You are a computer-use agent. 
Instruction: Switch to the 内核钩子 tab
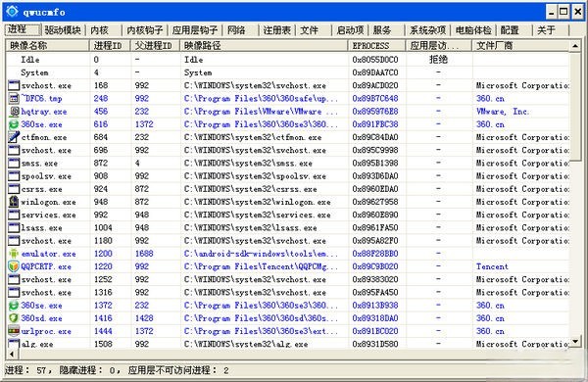[145, 30]
